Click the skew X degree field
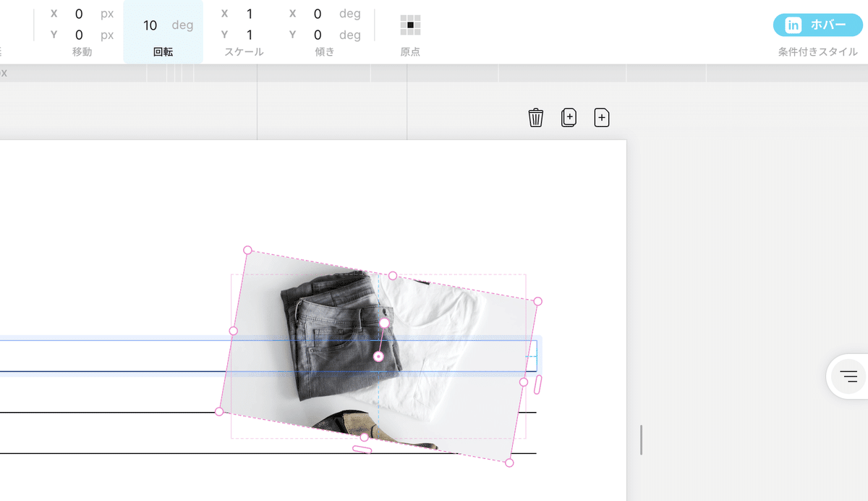Viewport: 868px width, 501px height. (x=318, y=14)
